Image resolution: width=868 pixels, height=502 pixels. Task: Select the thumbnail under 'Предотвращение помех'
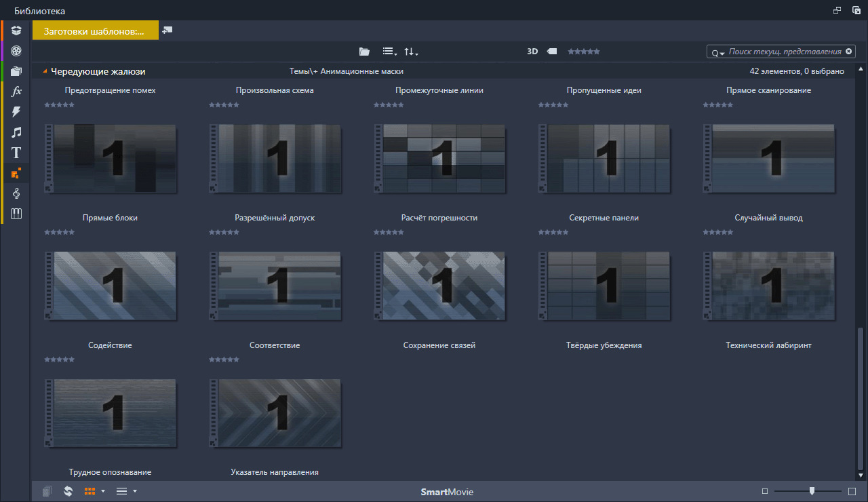point(111,158)
